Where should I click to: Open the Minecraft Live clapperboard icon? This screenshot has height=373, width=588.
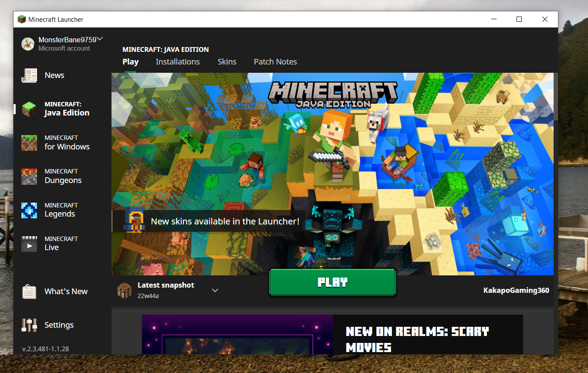[29, 244]
